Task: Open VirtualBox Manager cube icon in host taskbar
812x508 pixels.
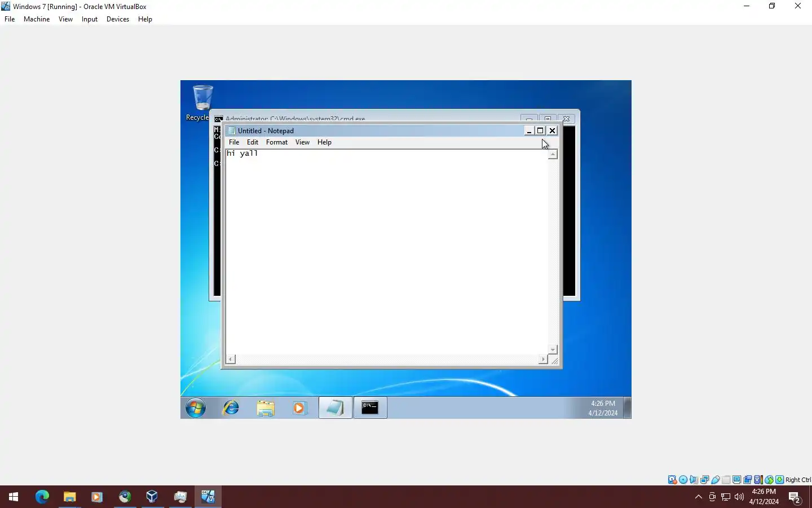Action: click(152, 497)
